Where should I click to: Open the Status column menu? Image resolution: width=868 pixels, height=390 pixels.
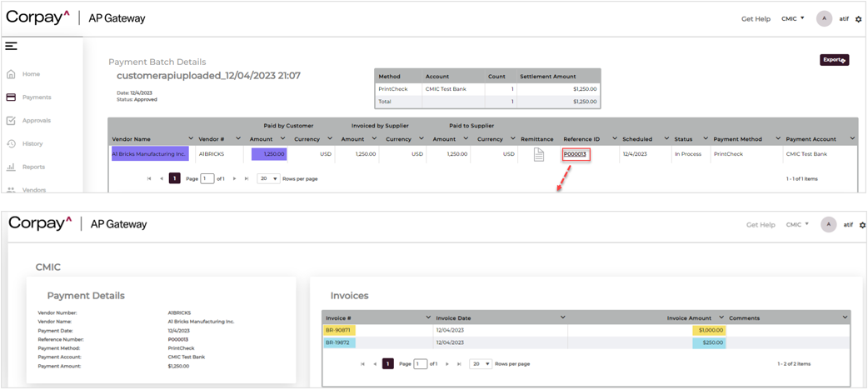pyautogui.click(x=706, y=138)
